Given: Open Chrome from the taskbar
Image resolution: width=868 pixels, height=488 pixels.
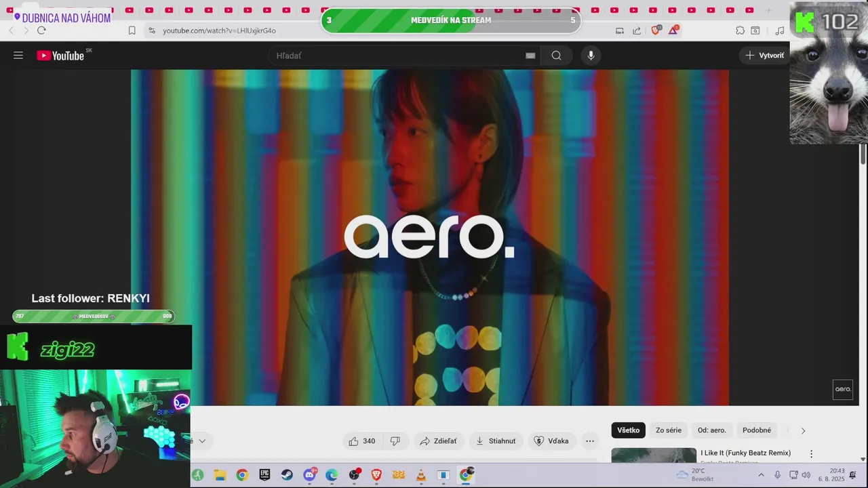Looking at the screenshot, I should [242, 475].
